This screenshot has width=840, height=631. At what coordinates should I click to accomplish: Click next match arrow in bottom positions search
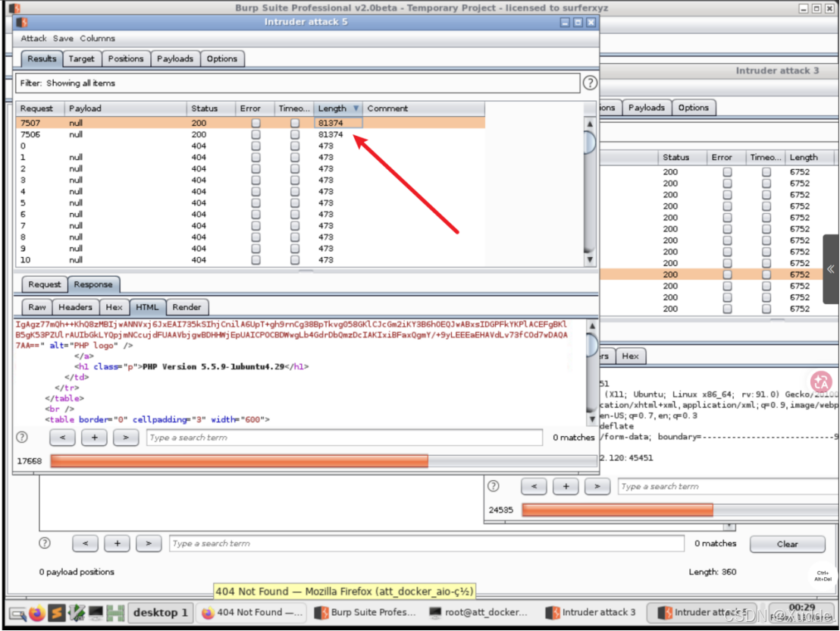tap(149, 544)
